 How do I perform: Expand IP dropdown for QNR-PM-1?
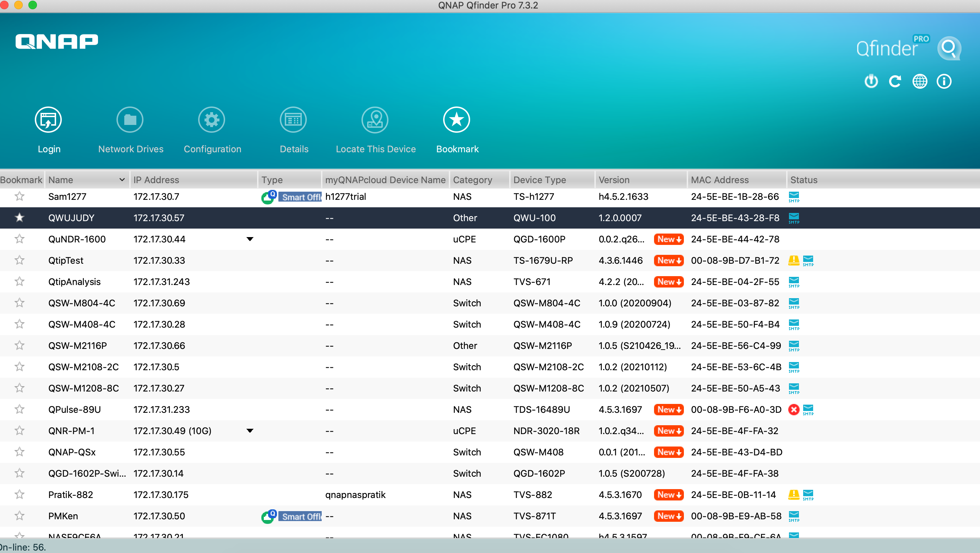coord(250,431)
